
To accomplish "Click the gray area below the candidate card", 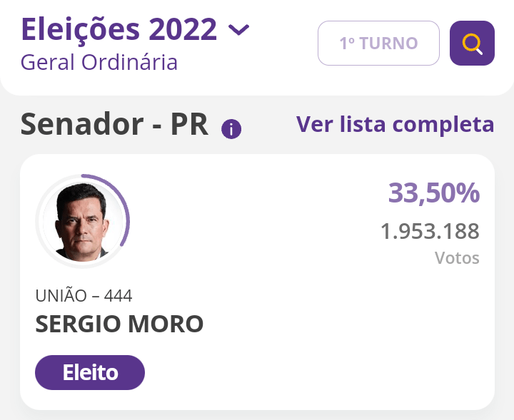I will tap(257, 415).
